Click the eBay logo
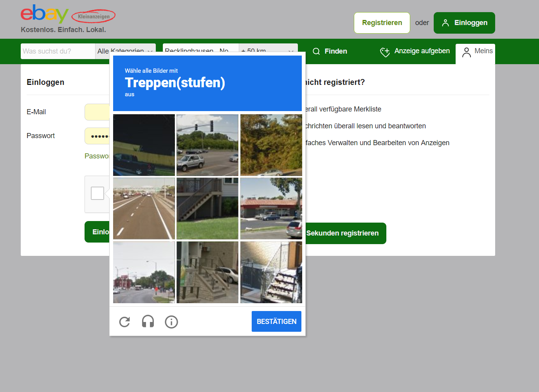This screenshot has width=539, height=392. click(44, 14)
